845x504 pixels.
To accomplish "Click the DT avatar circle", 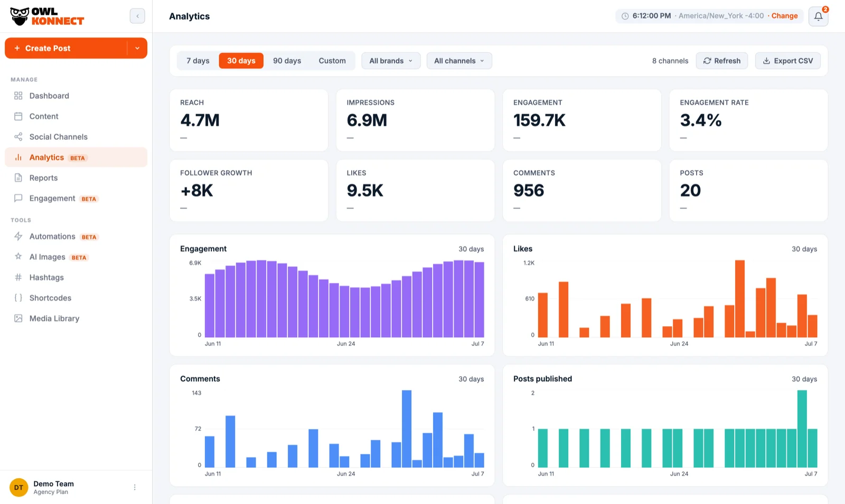I will 18,488.
